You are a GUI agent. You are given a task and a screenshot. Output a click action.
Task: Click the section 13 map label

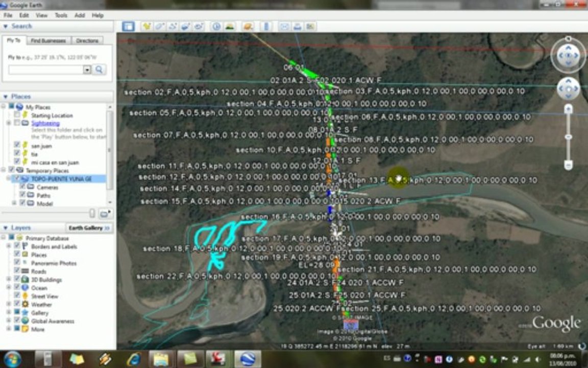click(x=437, y=180)
